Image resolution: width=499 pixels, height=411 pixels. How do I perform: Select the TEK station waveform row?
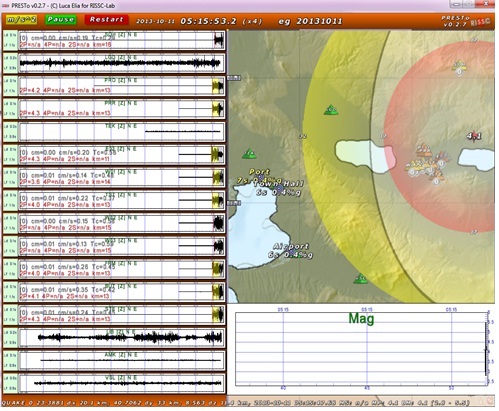[122, 132]
